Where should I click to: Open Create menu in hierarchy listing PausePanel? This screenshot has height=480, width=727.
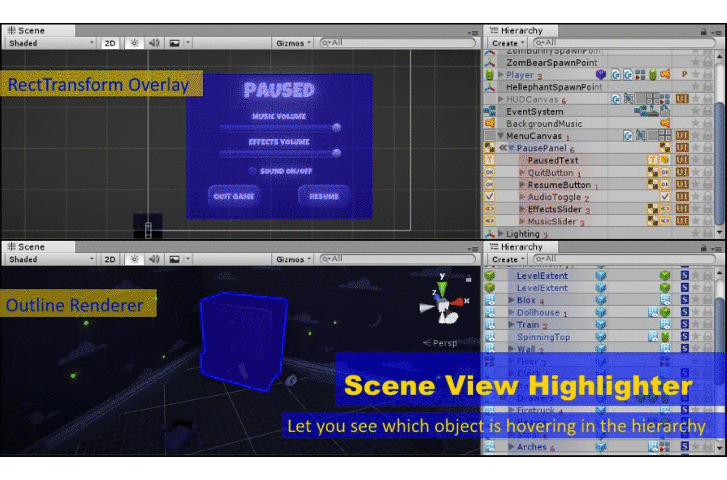pos(507,43)
